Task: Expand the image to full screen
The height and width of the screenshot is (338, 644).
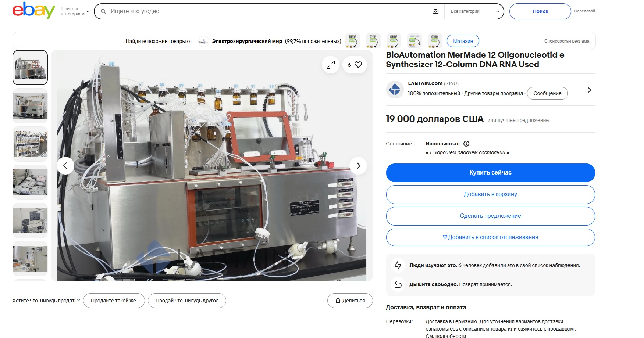Action: [x=331, y=65]
